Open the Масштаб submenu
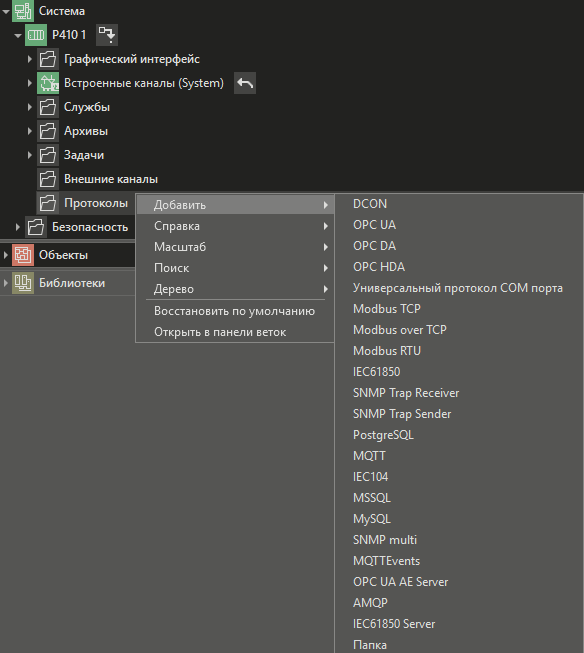 pos(235,247)
